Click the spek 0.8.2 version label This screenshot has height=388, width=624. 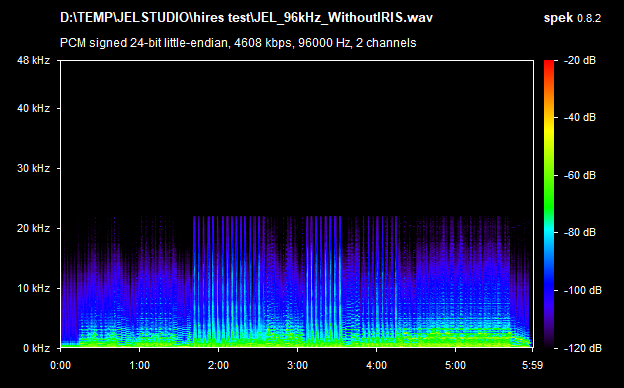(x=572, y=18)
